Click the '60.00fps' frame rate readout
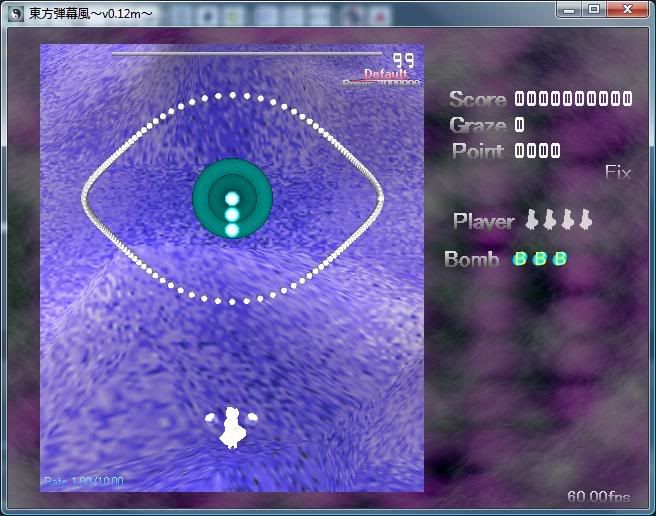The height and width of the screenshot is (516, 656). point(599,496)
